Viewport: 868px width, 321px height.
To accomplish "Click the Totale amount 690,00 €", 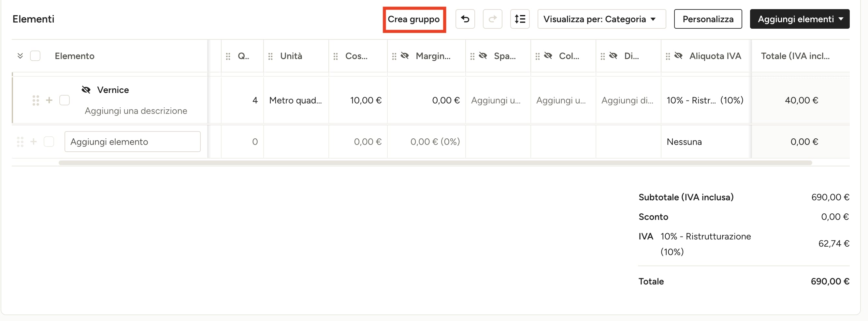I will coord(830,281).
